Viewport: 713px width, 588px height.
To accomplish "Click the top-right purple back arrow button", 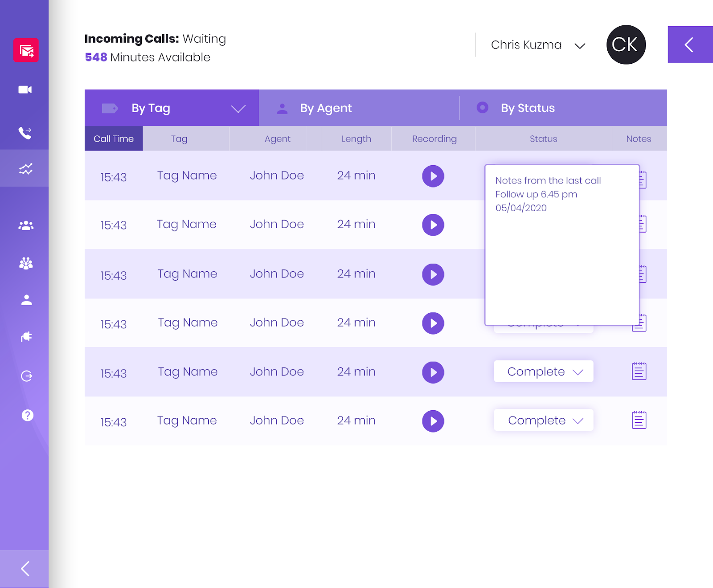I will pyautogui.click(x=689, y=45).
